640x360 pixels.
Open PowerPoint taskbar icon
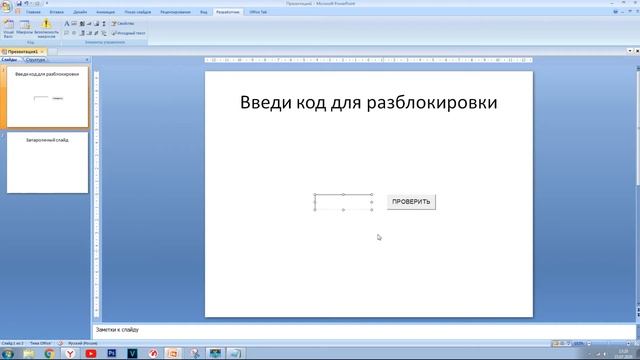173,353
